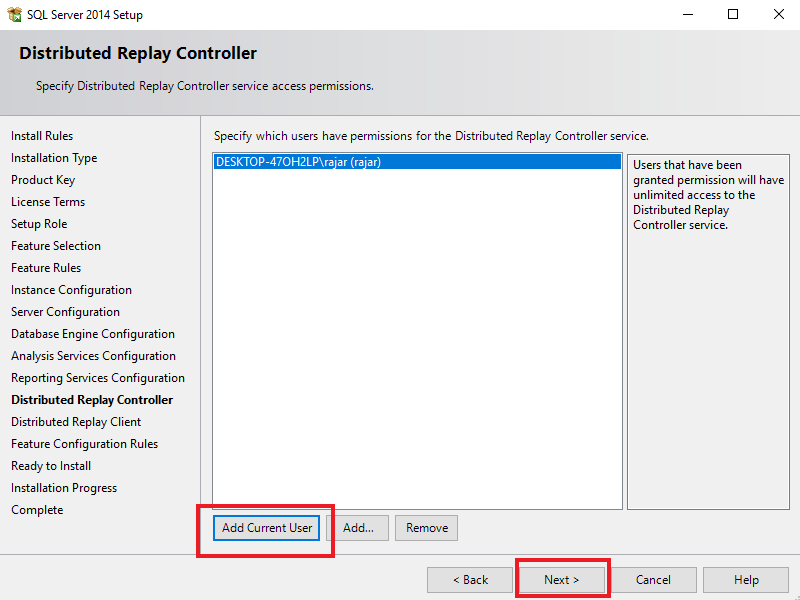Image resolution: width=800 pixels, height=600 pixels.
Task: Proceed with the Next > button
Action: pyautogui.click(x=561, y=580)
